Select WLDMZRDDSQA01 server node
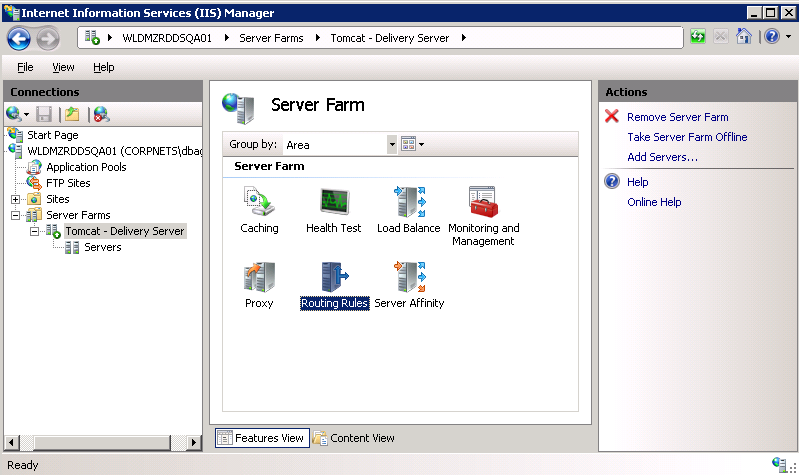Screen dimensions: 799x475 pos(115,151)
